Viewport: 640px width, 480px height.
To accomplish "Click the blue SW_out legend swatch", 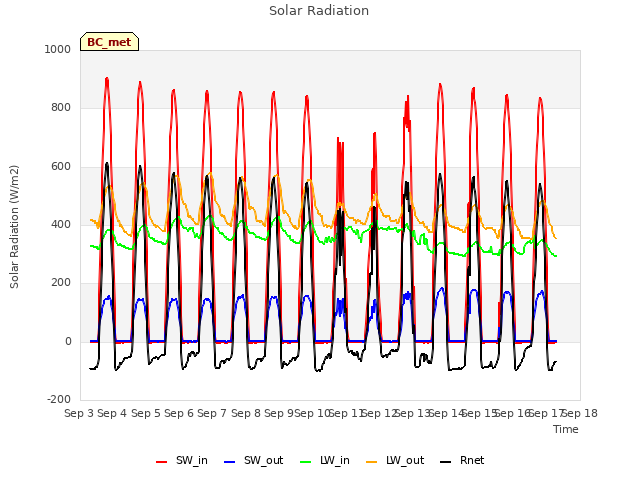I will click(x=230, y=462).
